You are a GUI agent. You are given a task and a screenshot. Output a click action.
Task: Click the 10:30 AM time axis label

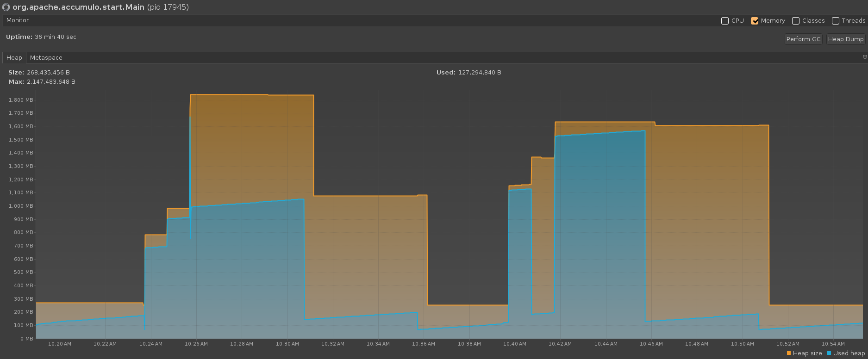tap(287, 344)
